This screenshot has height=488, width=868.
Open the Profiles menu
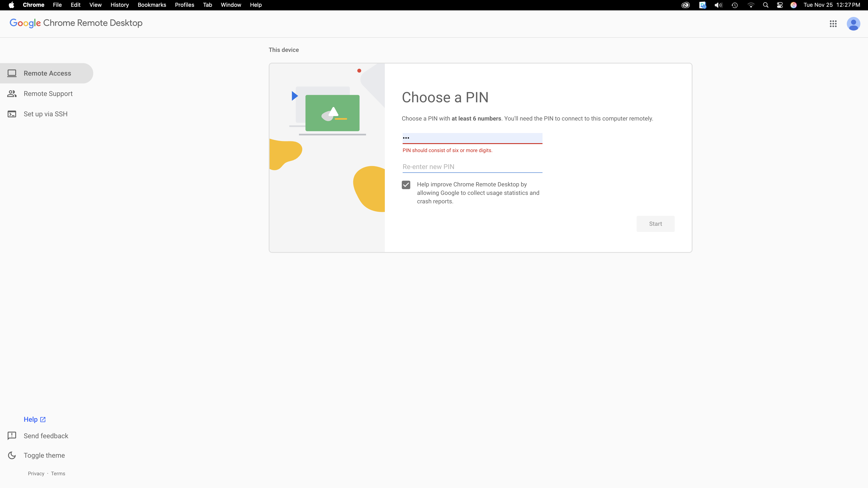pyautogui.click(x=184, y=5)
